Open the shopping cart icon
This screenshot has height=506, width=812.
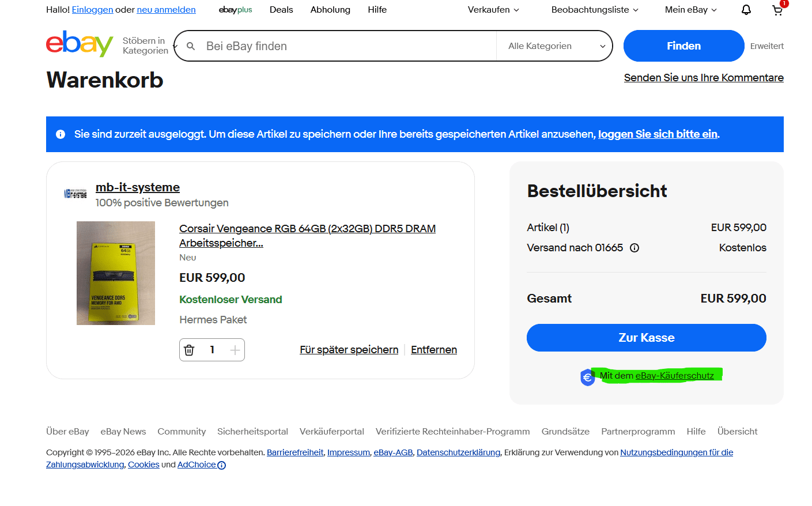[777, 10]
